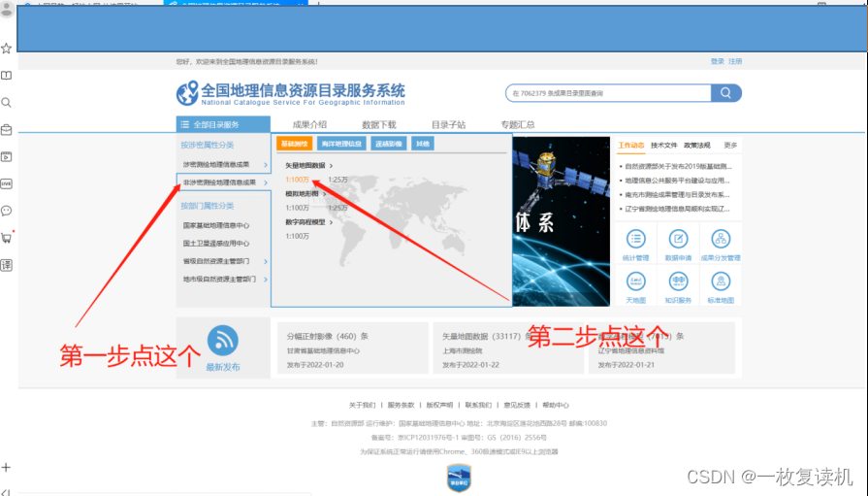
Task: Click the plus icon at sidebar bottom
Action: 7,467
